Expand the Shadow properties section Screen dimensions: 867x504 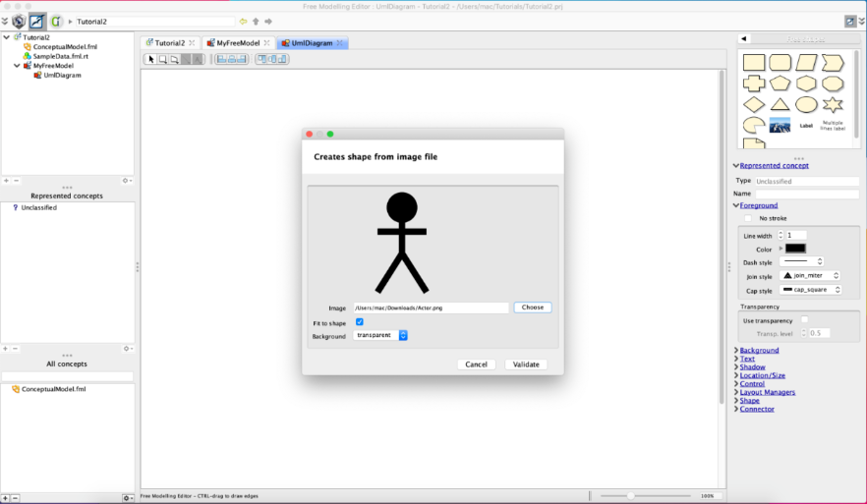(x=736, y=366)
